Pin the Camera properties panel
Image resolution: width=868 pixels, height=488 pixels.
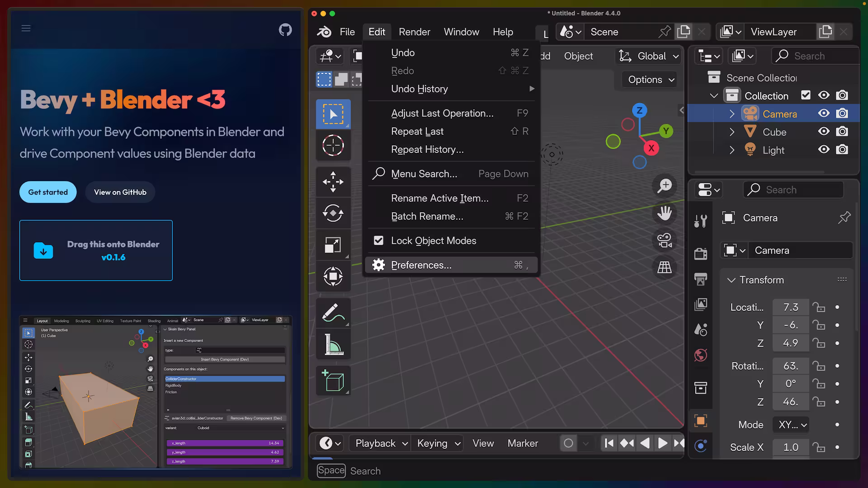(x=844, y=218)
